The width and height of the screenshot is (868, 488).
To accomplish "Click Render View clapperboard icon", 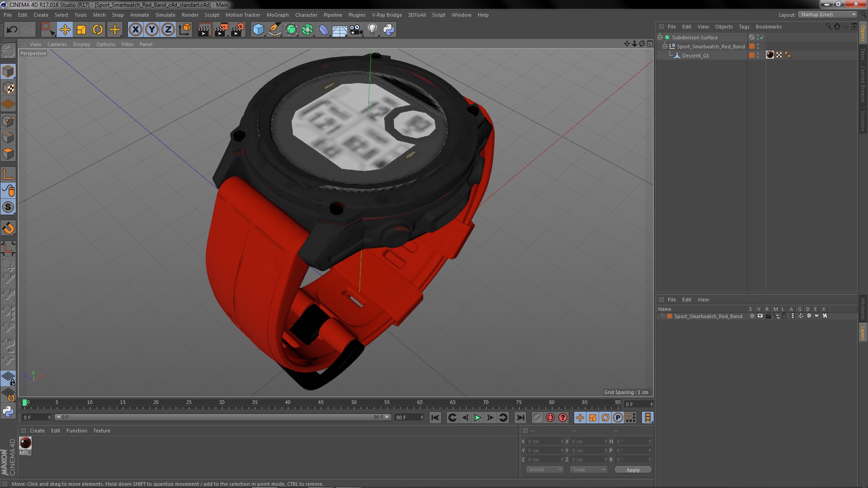I will [204, 30].
